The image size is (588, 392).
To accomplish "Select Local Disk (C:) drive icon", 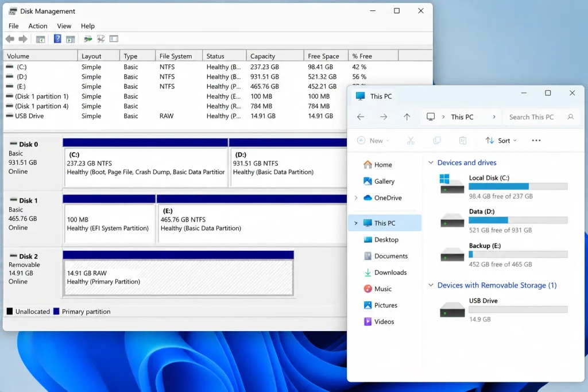I will click(x=452, y=184).
